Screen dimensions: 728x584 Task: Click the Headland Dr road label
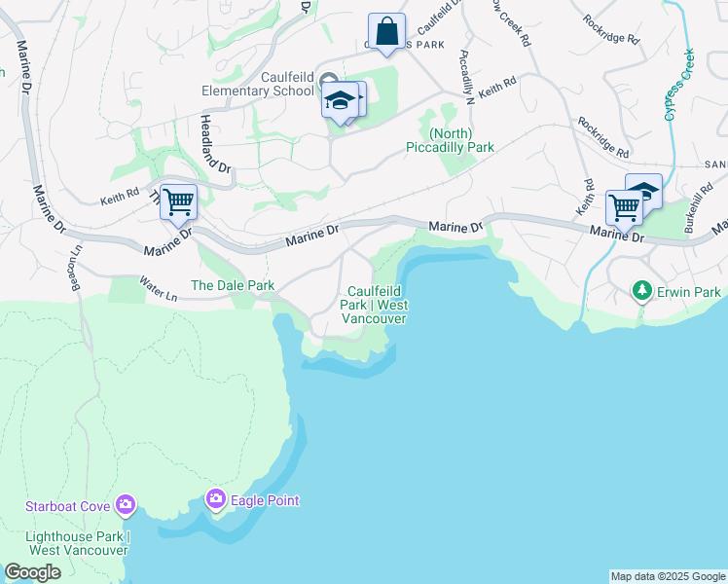click(215, 144)
